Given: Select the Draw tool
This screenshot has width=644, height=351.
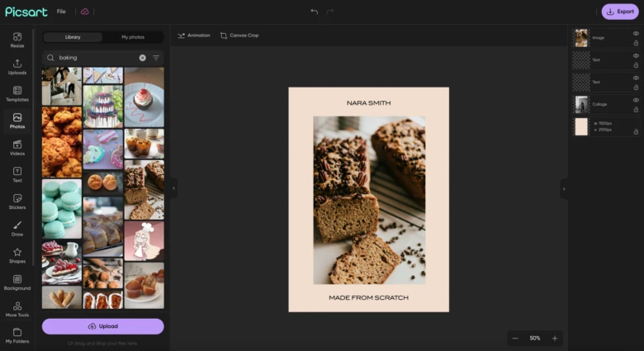Looking at the screenshot, I should [x=17, y=228].
